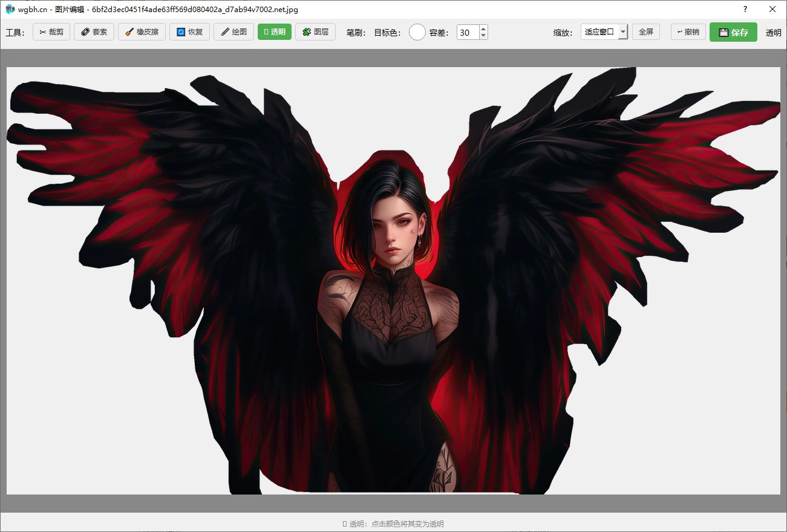Close the image editor window

(772, 9)
